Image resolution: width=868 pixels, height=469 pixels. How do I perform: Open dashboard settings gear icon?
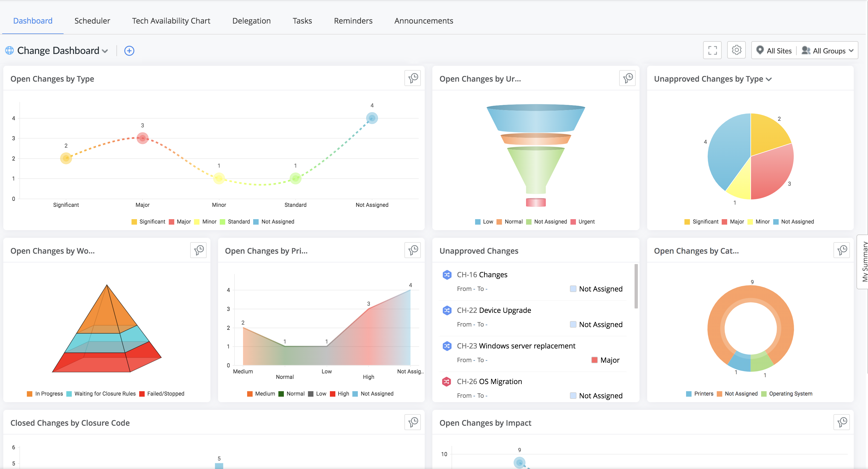click(736, 50)
